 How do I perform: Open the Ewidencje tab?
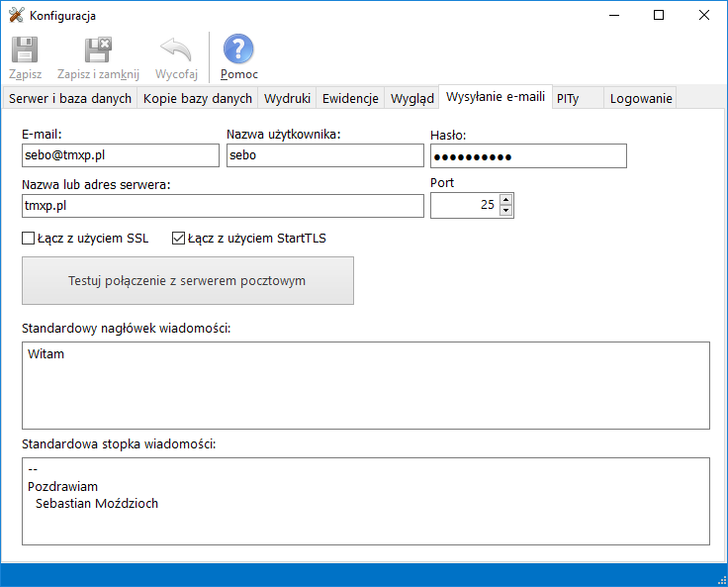click(350, 99)
